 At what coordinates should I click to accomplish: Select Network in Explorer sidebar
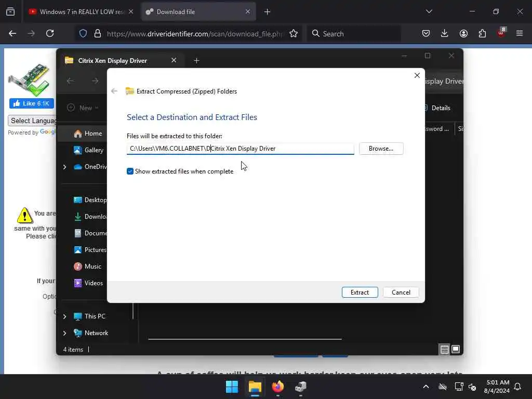(x=91, y=333)
